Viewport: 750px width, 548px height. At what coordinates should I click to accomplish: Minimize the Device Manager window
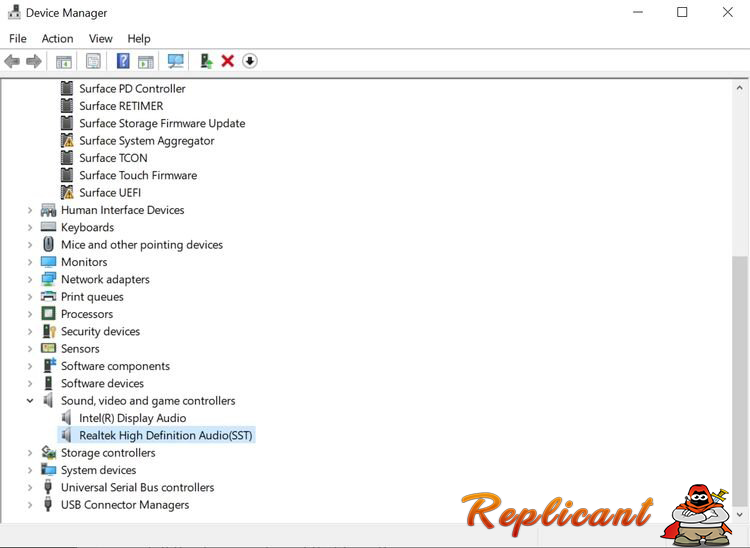click(638, 12)
